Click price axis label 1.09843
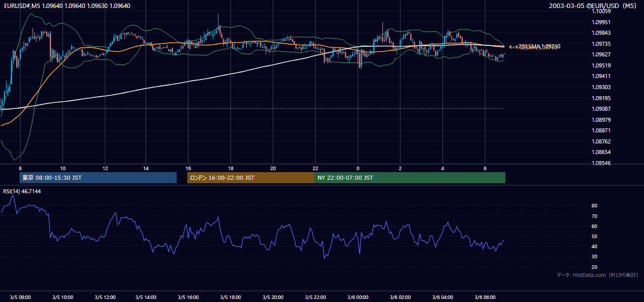 (x=601, y=33)
